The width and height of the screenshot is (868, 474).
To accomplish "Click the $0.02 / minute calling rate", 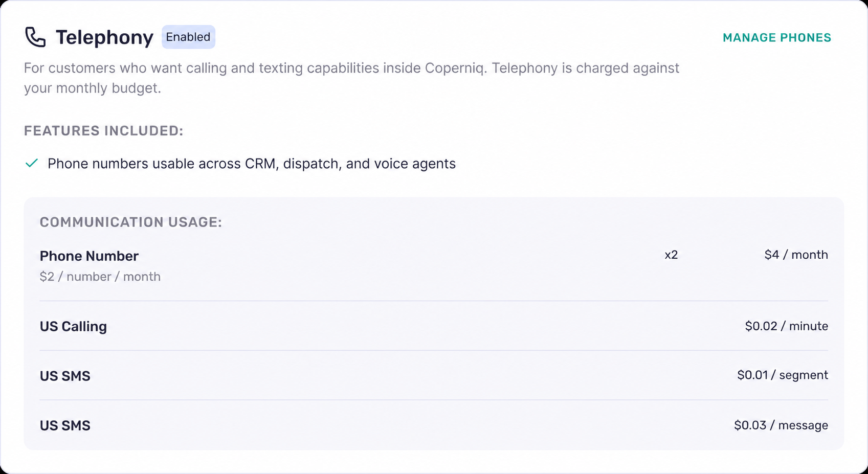I will (786, 326).
